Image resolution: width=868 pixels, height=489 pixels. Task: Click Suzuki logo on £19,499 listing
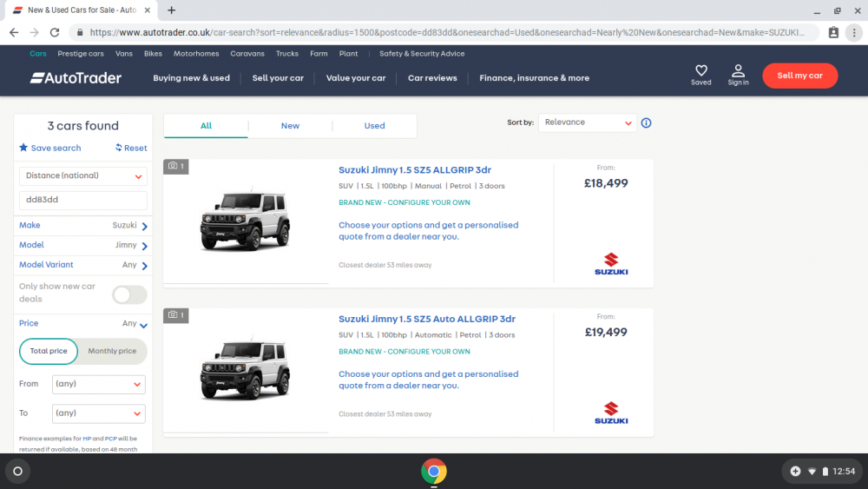611,413
